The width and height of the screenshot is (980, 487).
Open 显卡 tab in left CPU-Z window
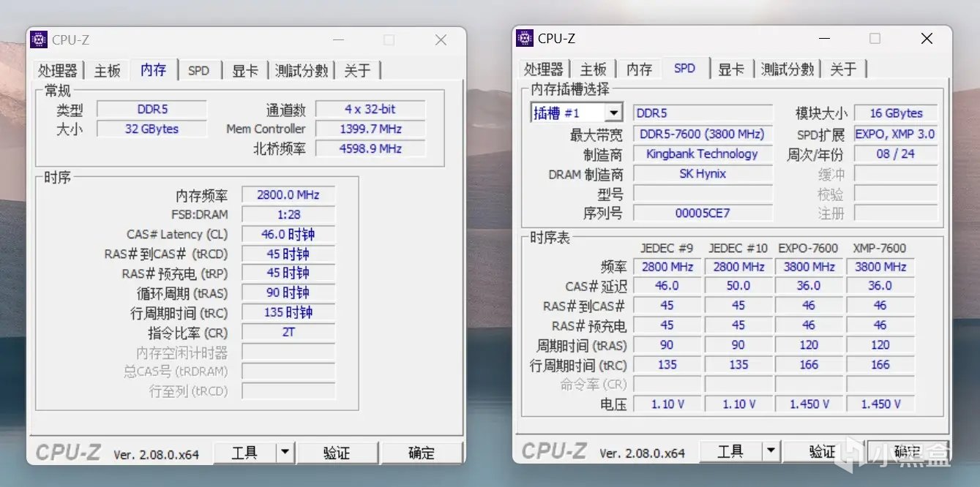click(245, 71)
